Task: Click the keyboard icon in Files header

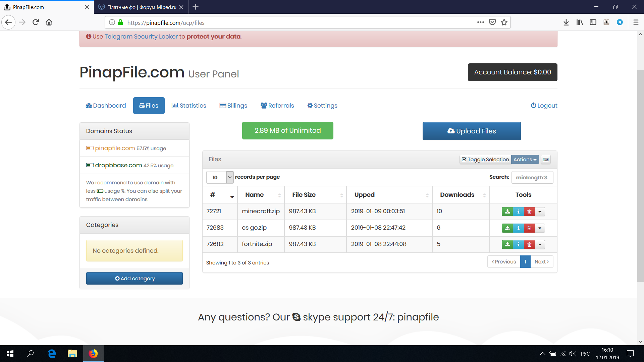Action: click(546, 160)
